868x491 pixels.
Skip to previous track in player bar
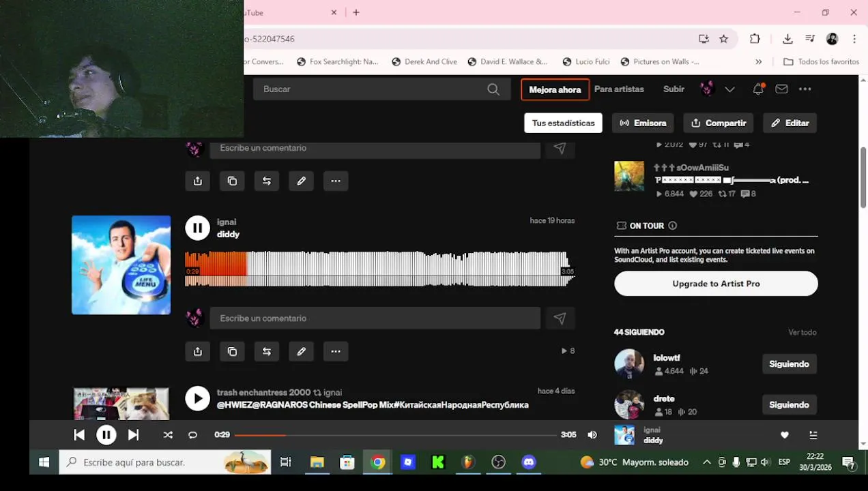[79, 435]
